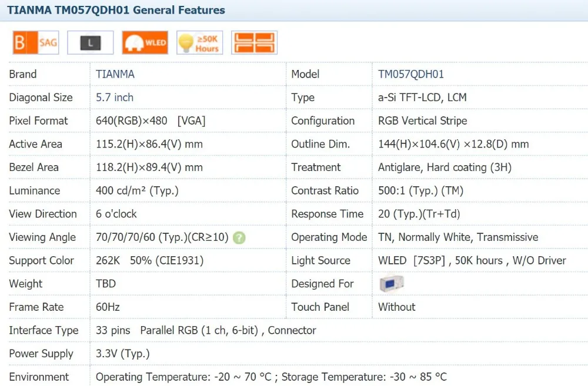Click the Pixel Format row label
The image size is (588, 386).
(x=38, y=120)
